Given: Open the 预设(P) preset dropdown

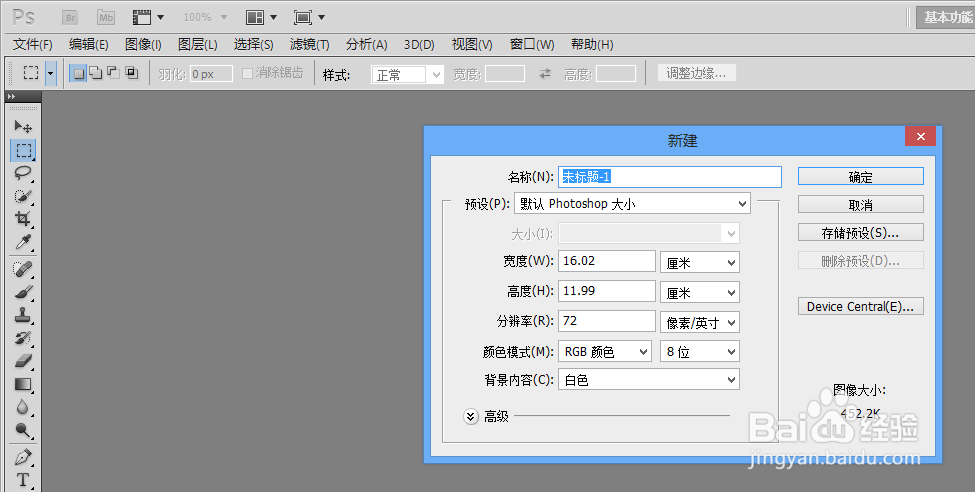Looking at the screenshot, I should click(x=632, y=203).
